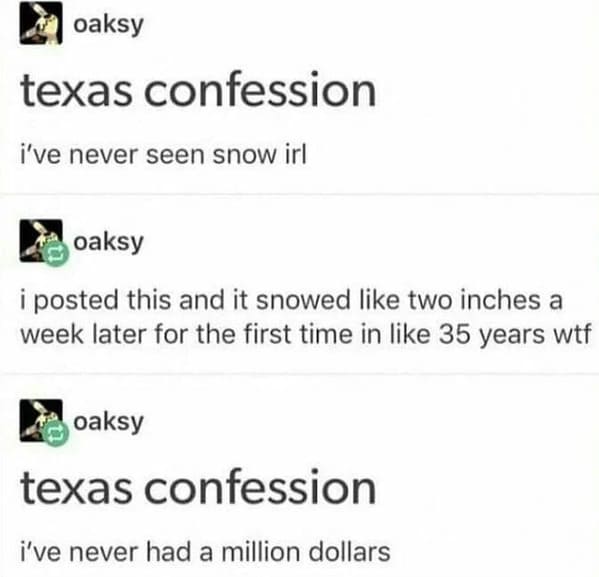Click the reblog badge on the middle post's avatar
The height and width of the screenshot is (577, 599).
click(x=56, y=254)
